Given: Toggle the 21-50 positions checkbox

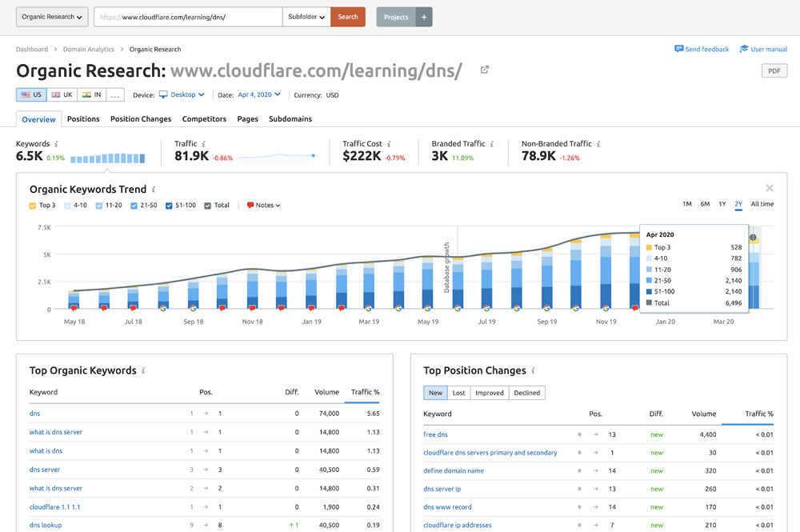Looking at the screenshot, I should [x=134, y=206].
